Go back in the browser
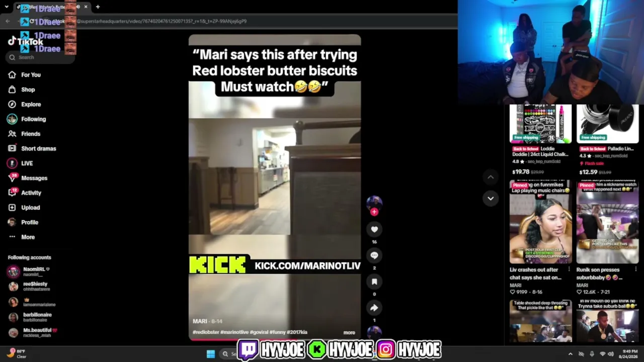Image resolution: width=644 pixels, height=362 pixels. (7, 21)
